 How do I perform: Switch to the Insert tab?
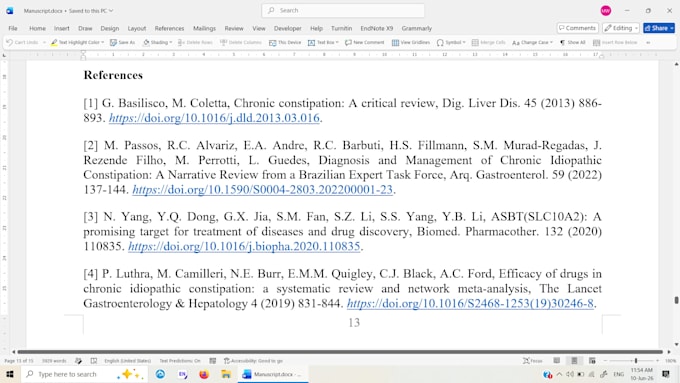(x=62, y=28)
